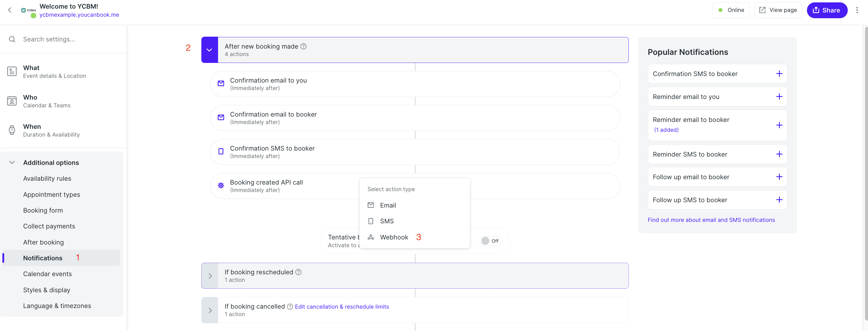
Task: Open ycbmexample.youcanbook.me link
Action: (x=79, y=15)
